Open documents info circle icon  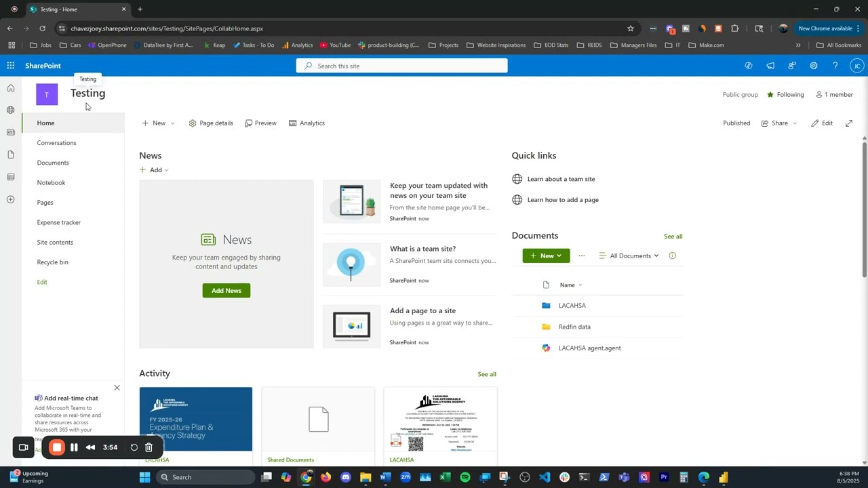tap(673, 256)
